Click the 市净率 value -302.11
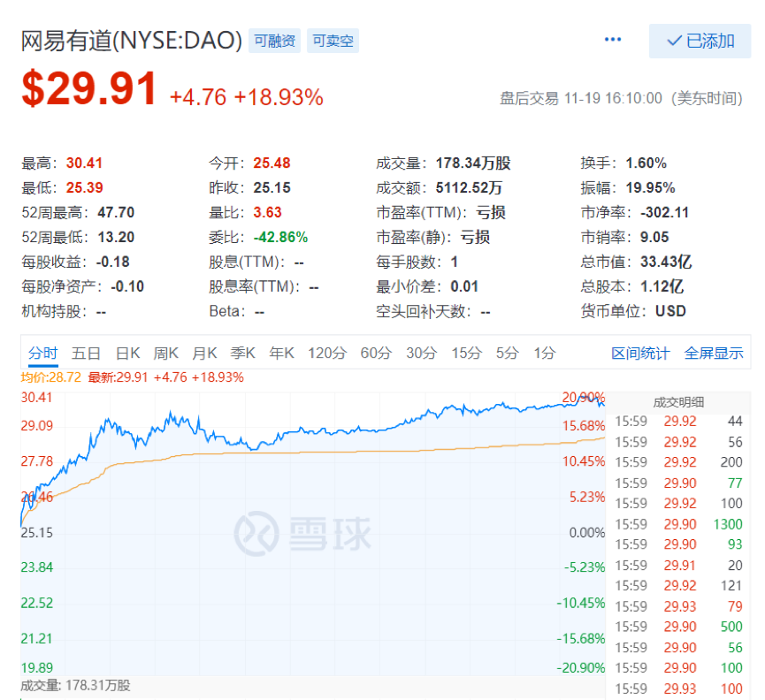The height and width of the screenshot is (700, 765). [x=664, y=212]
